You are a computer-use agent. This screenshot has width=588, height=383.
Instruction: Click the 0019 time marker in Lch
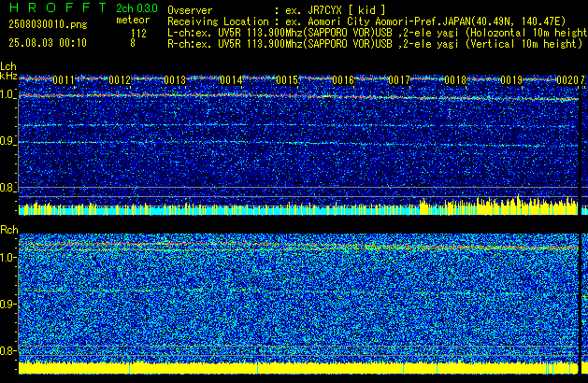click(511, 80)
